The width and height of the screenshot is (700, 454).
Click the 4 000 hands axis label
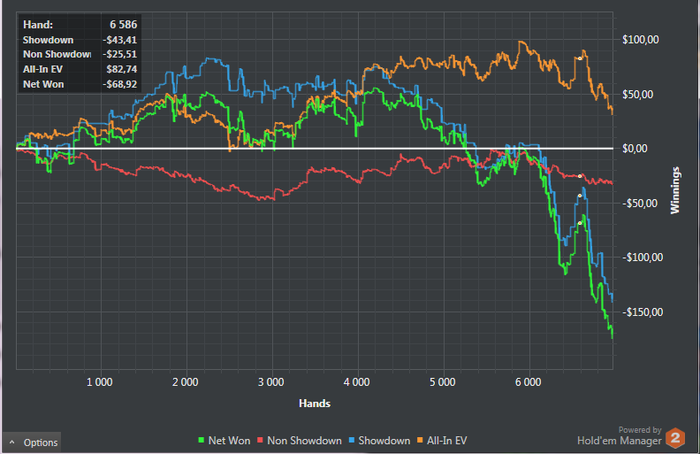tap(357, 382)
